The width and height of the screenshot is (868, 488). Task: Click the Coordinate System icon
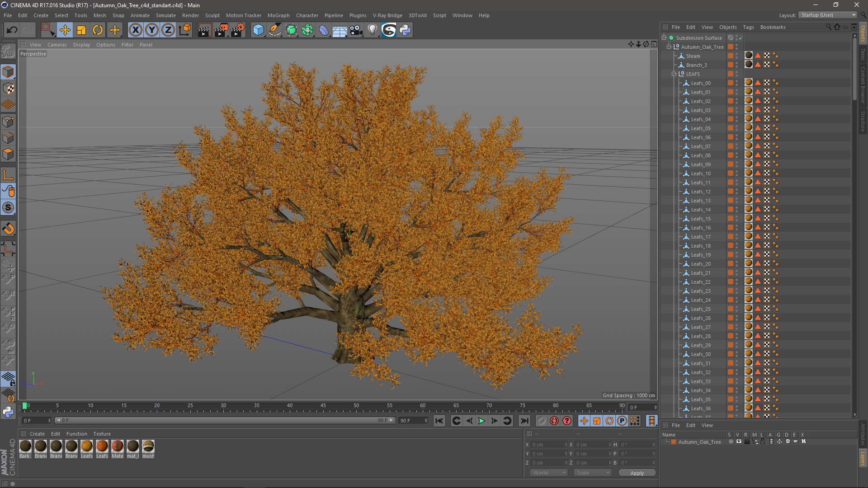[x=185, y=30]
